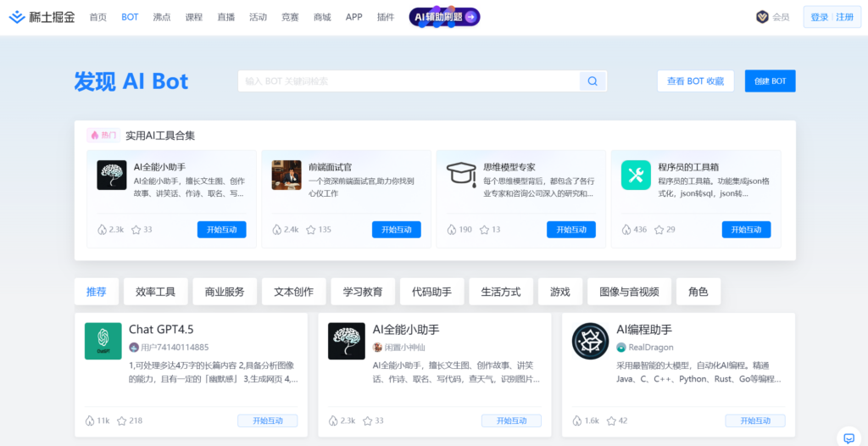Click the 创建 BOT button
This screenshot has height=446, width=868.
771,81
